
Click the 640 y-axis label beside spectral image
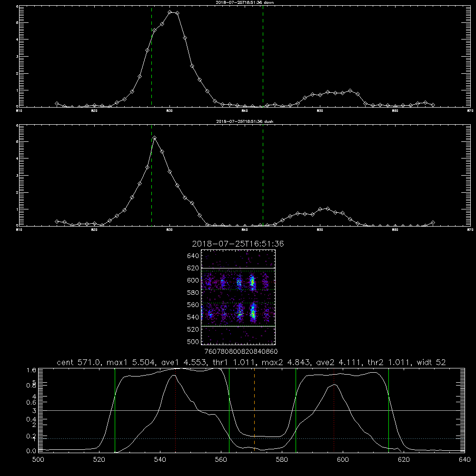pyautogui.click(x=193, y=256)
